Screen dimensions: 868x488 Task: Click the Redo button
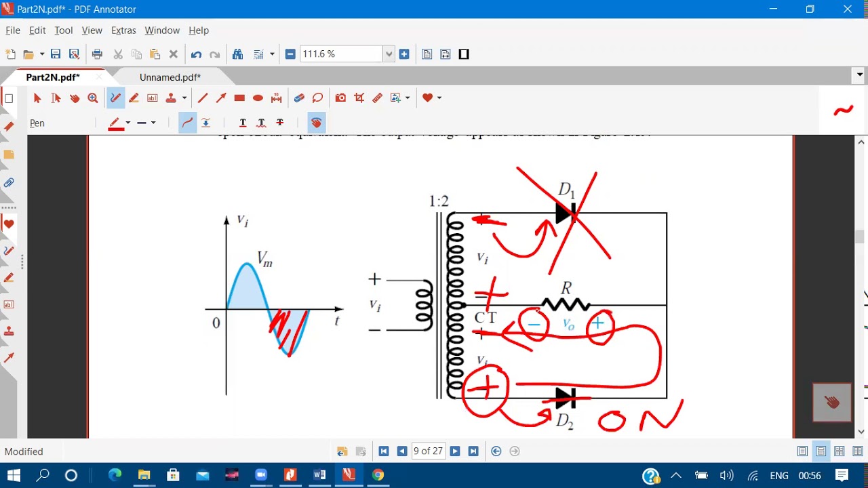(x=215, y=54)
